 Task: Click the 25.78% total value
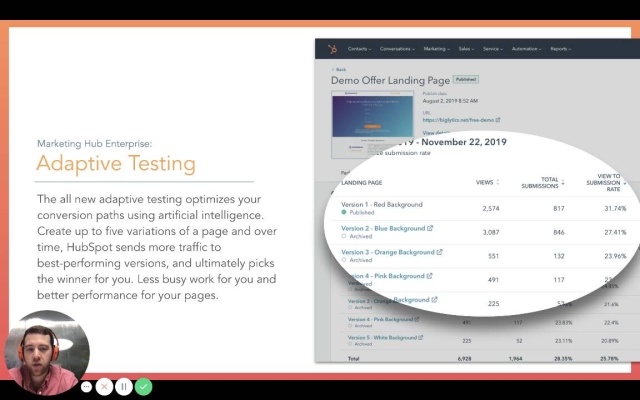(609, 359)
